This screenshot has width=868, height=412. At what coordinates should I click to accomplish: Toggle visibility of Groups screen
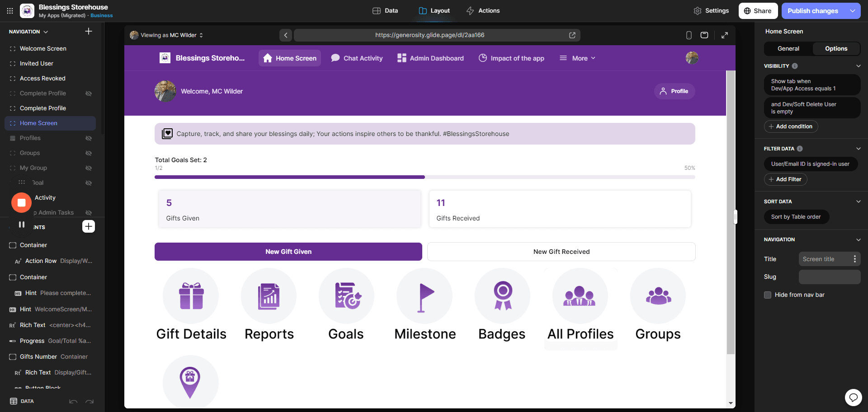(89, 153)
